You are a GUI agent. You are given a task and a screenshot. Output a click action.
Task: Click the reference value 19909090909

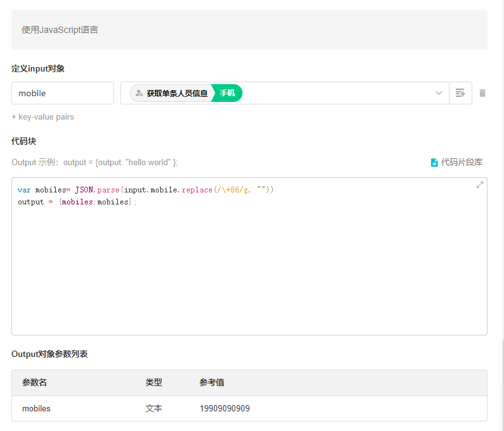click(x=225, y=409)
